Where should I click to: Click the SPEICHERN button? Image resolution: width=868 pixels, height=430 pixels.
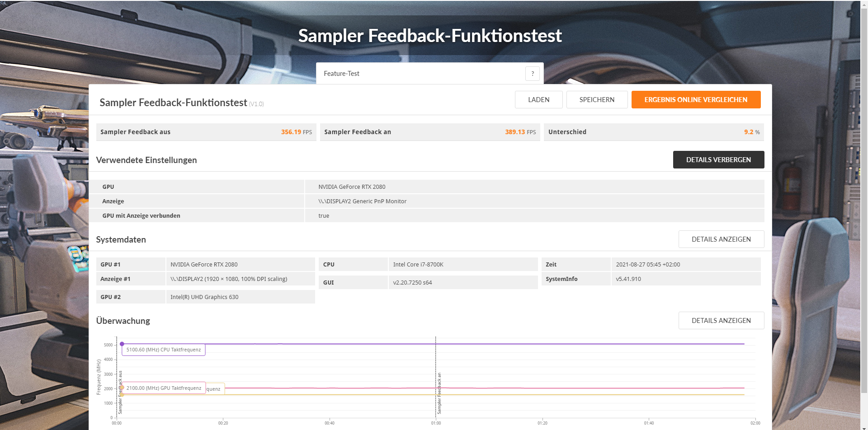pyautogui.click(x=597, y=100)
